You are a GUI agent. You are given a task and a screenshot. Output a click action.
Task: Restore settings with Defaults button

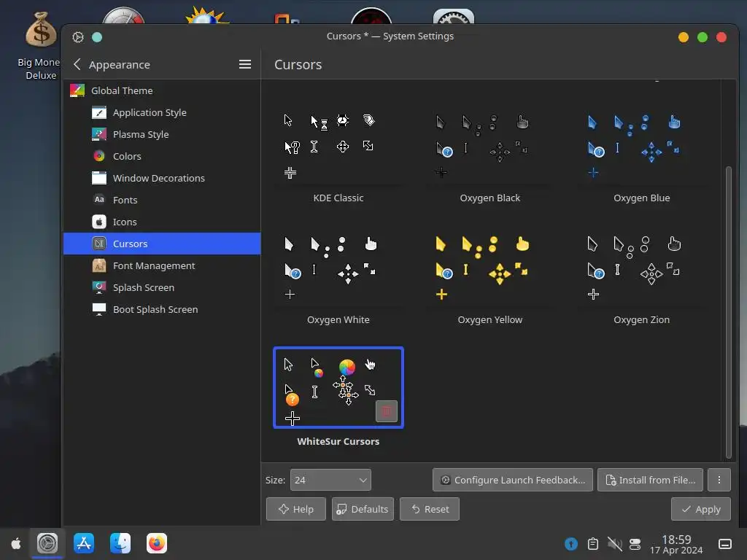[363, 509]
